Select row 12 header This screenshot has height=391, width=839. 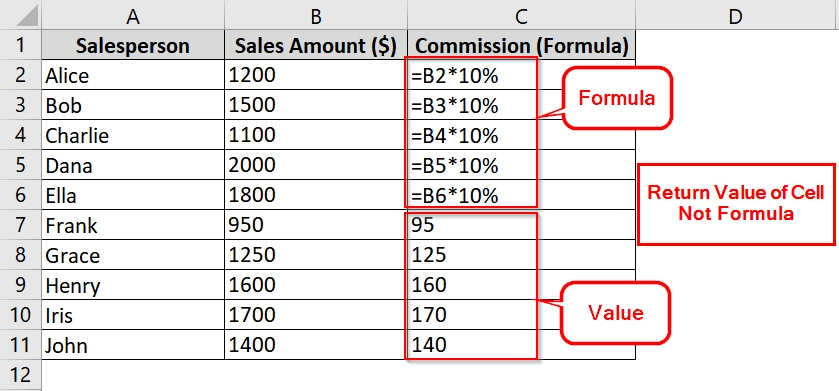[x=20, y=374]
